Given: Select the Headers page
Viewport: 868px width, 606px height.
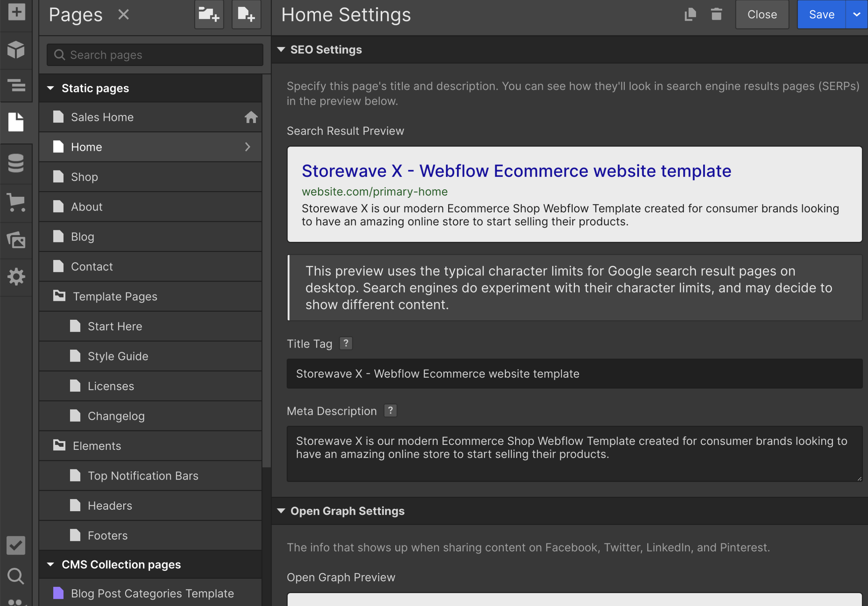Looking at the screenshot, I should pos(150,505).
